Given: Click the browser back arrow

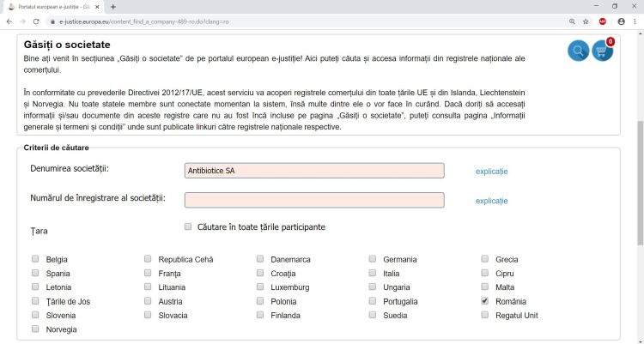Looking at the screenshot, I should (9, 21).
